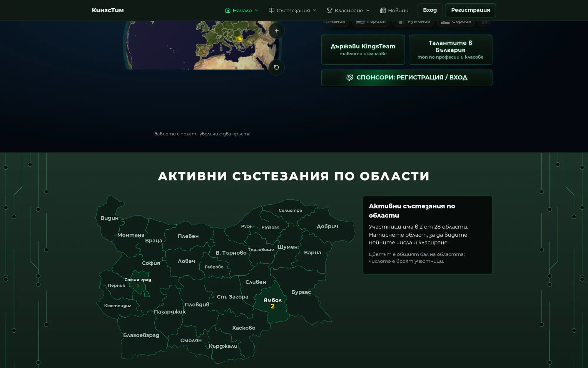Select the Ямбол region on the map
This screenshot has height=368, width=588.
[x=273, y=303]
